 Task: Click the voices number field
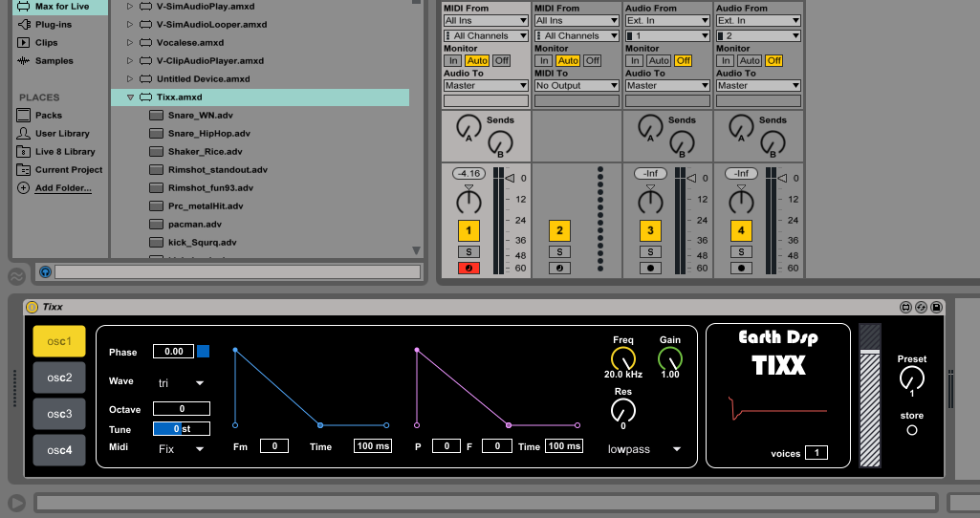[x=816, y=453]
